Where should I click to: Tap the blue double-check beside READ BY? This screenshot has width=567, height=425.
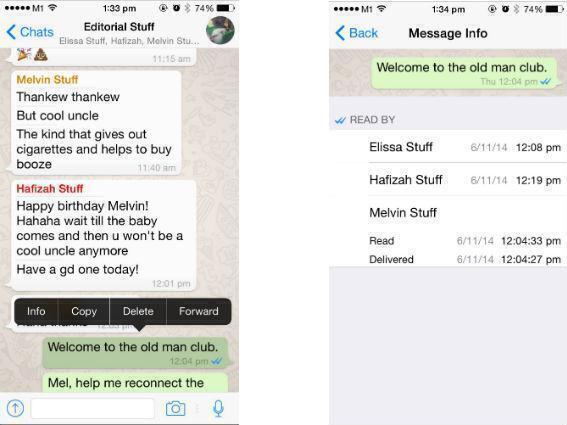pos(340,120)
